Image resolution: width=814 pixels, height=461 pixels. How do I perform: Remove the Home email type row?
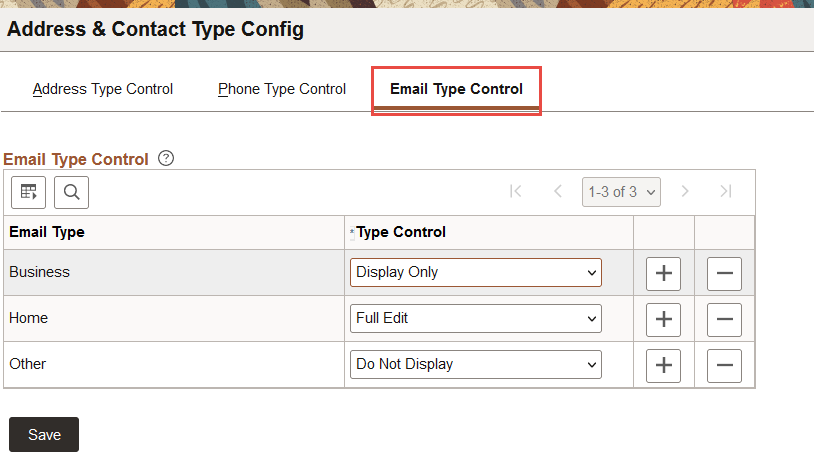[724, 319]
